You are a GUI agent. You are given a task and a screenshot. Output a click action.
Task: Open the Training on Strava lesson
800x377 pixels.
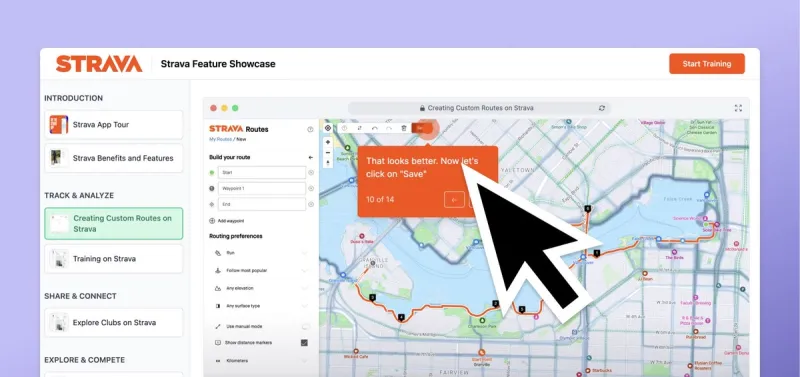pyautogui.click(x=114, y=259)
